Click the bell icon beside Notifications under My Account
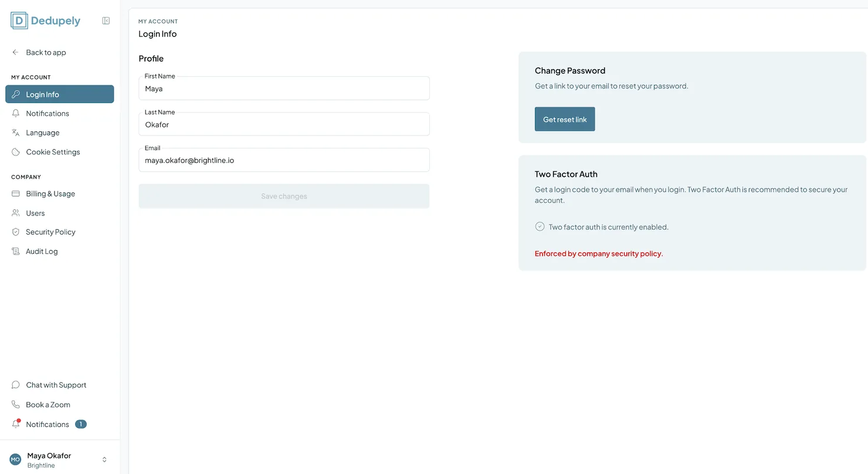Image resolution: width=868 pixels, height=474 pixels. pos(16,113)
